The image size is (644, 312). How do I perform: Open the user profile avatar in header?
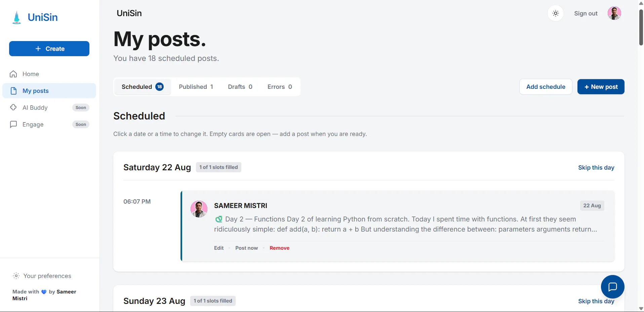point(614,13)
